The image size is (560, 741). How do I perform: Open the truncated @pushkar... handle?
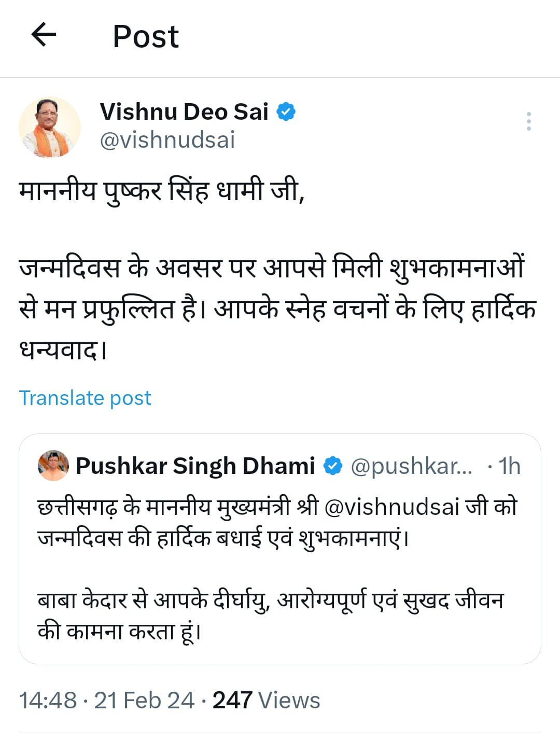(x=412, y=466)
